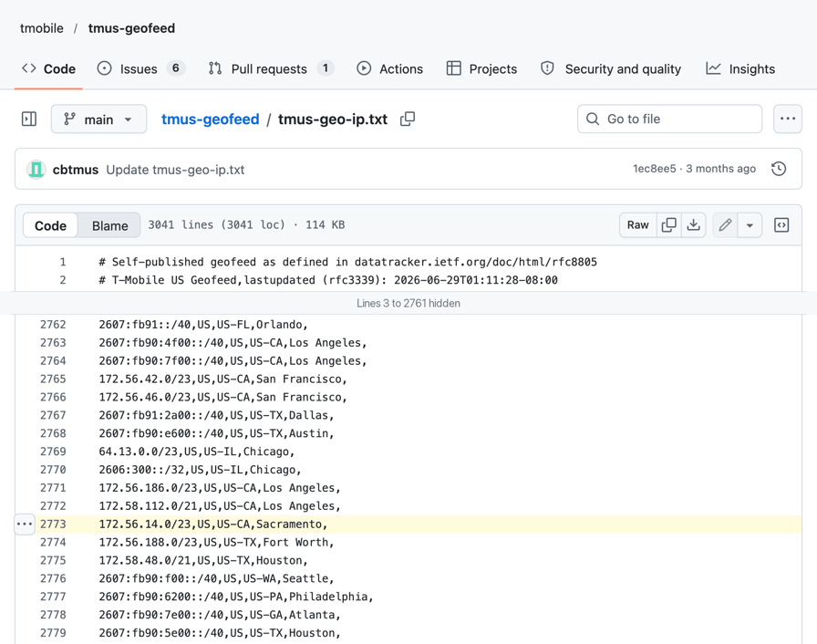The image size is (817, 644).
Task: Open the 'Update tmus-geo-ip.txt' commit message
Action: click(x=175, y=170)
